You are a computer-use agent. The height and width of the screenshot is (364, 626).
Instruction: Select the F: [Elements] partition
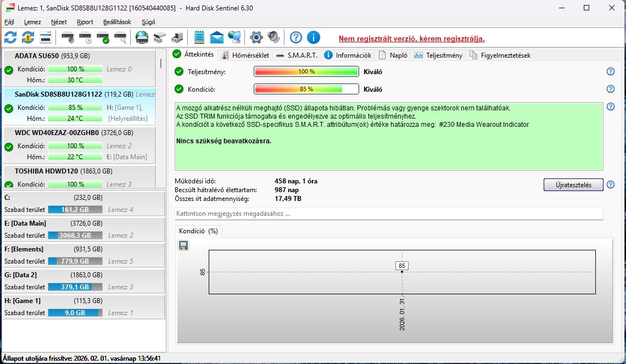84,255
